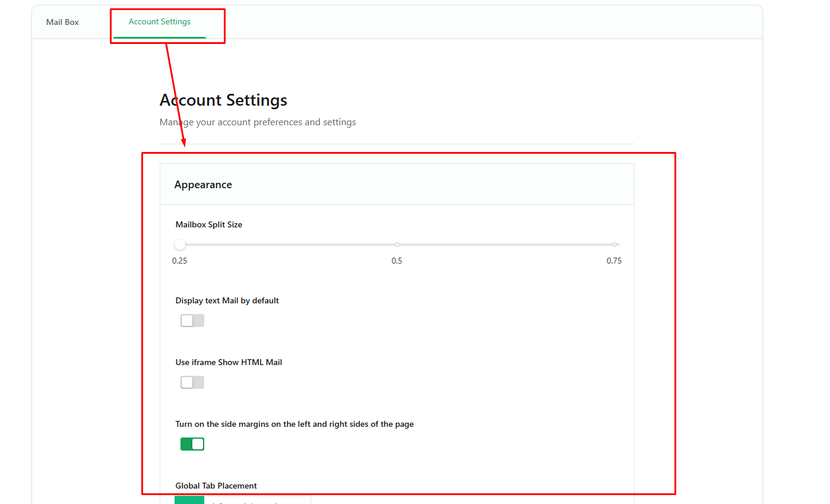This screenshot has width=830, height=504.
Task: Toggle Use iframe Show HTML Mail
Action: point(192,382)
